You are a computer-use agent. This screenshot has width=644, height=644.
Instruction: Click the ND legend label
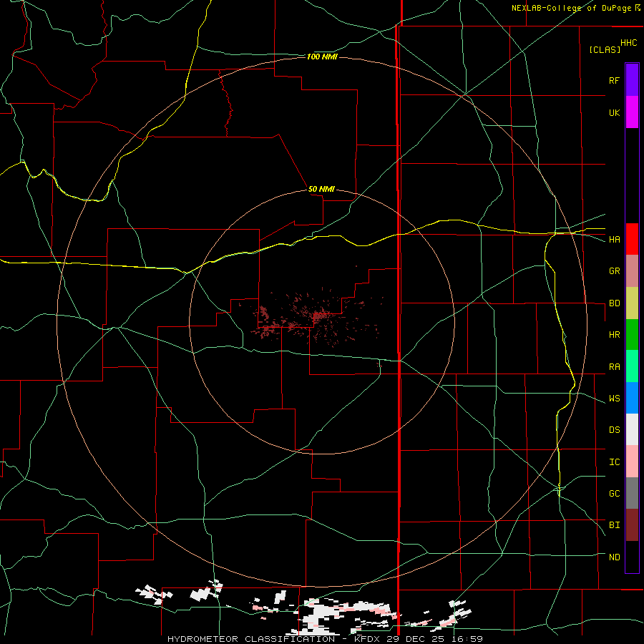click(614, 557)
